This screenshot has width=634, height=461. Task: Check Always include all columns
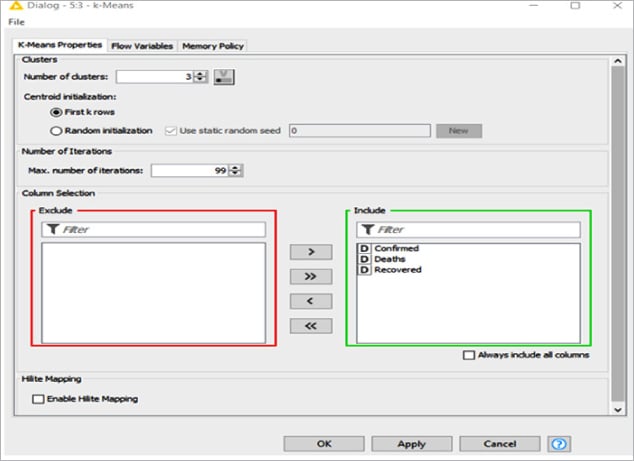click(469, 355)
